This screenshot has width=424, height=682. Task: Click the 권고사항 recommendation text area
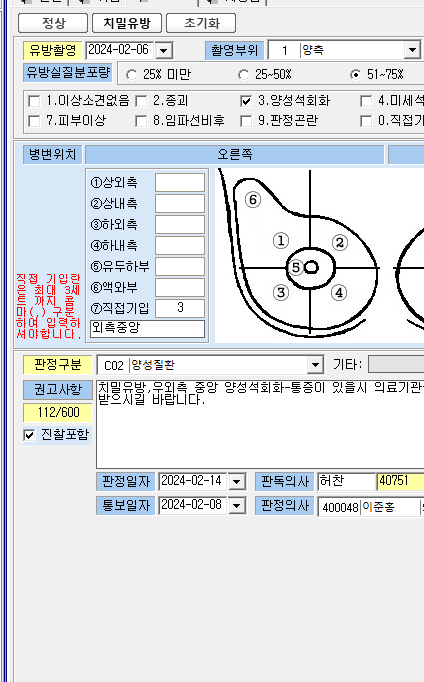(x=260, y=424)
